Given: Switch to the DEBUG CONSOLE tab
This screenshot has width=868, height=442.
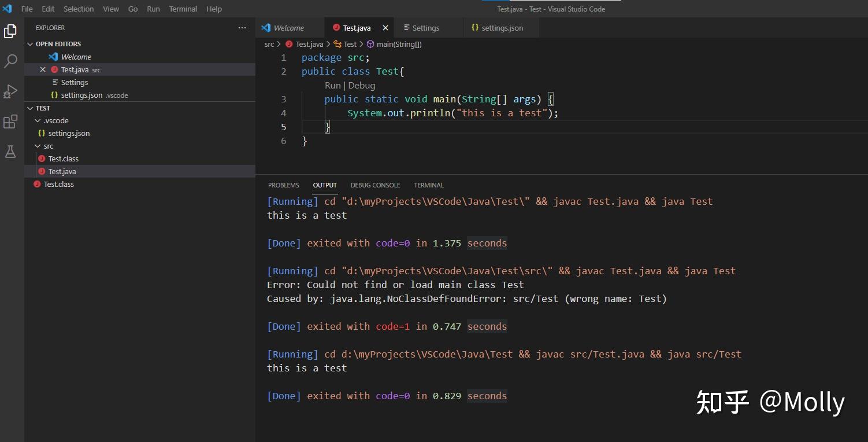Looking at the screenshot, I should pos(375,185).
